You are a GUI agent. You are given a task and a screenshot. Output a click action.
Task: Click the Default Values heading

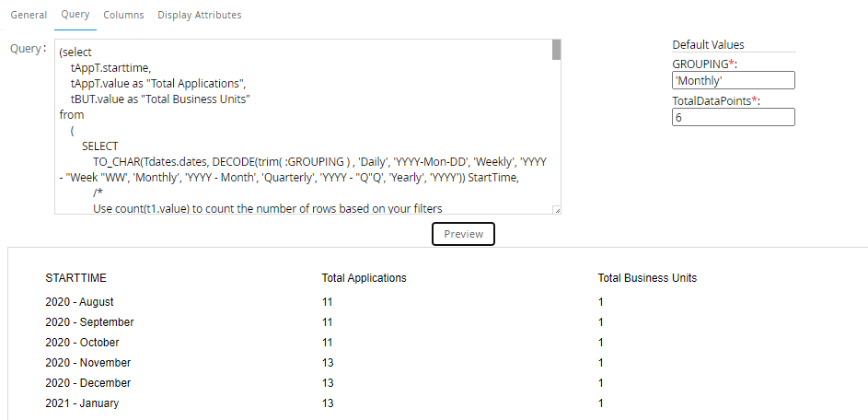[708, 44]
